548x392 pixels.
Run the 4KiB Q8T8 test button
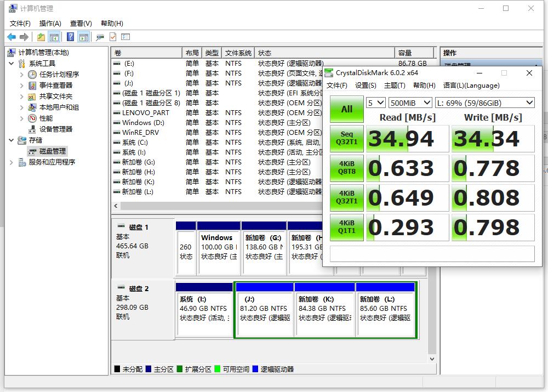(347, 168)
